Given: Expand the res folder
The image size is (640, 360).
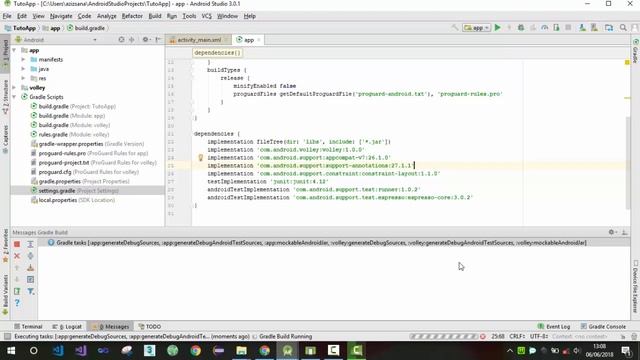Looking at the screenshot, I should pos(23,78).
